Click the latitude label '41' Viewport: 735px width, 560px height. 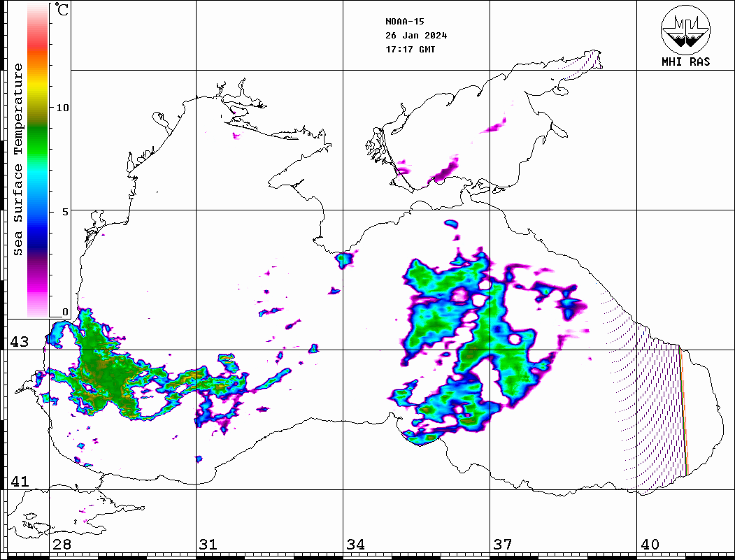click(20, 482)
